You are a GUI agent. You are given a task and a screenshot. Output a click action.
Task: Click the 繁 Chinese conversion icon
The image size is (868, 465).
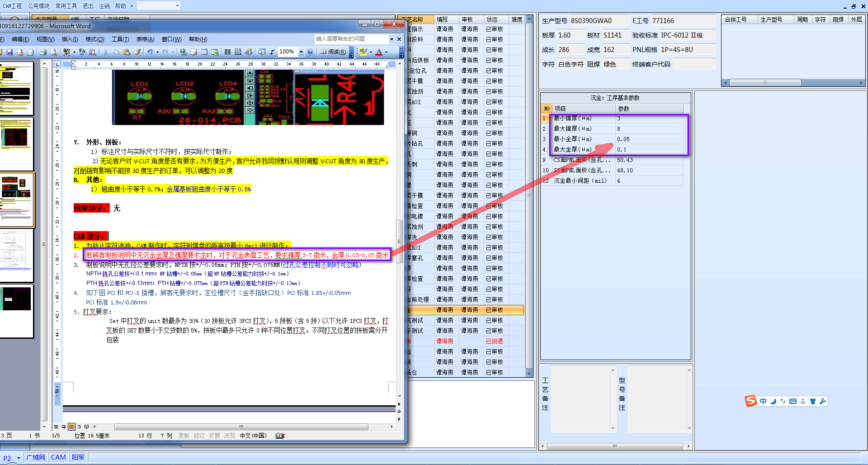point(67,52)
